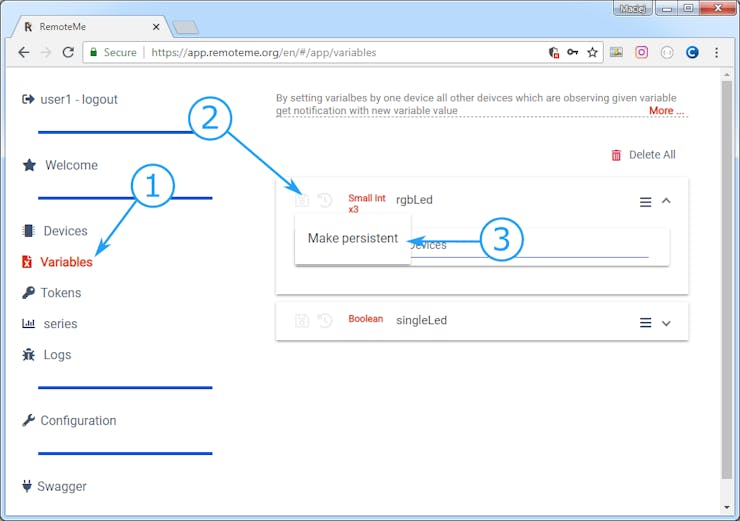Click the Configuration wrench icon
The image size is (740, 521).
pyautogui.click(x=28, y=420)
